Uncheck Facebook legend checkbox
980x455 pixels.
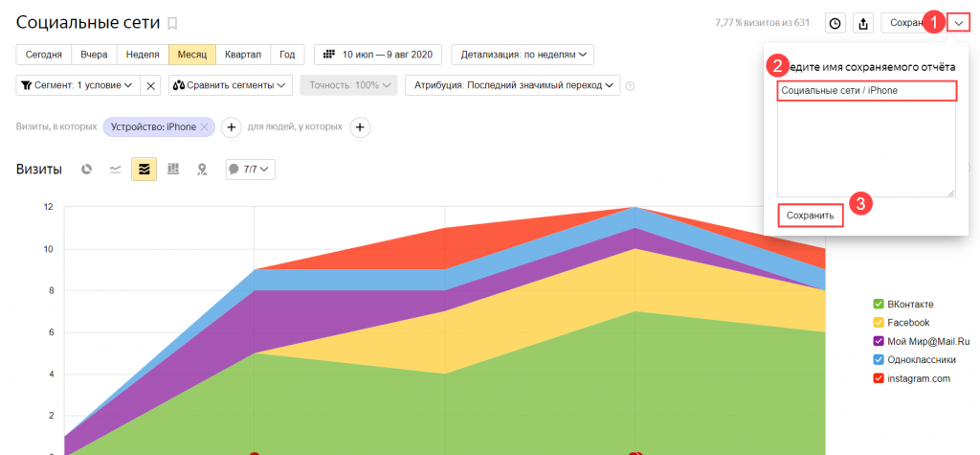pos(879,323)
